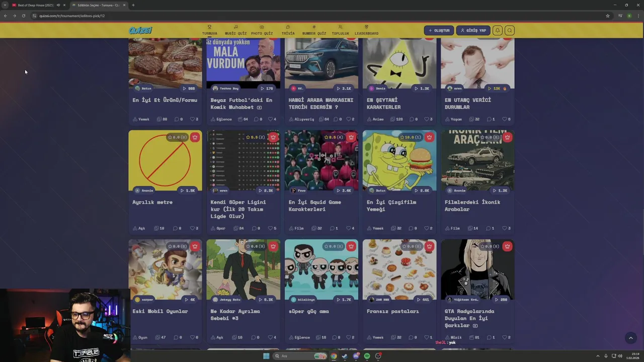
Task: Open Spotify from the taskbar
Action: [367, 356]
